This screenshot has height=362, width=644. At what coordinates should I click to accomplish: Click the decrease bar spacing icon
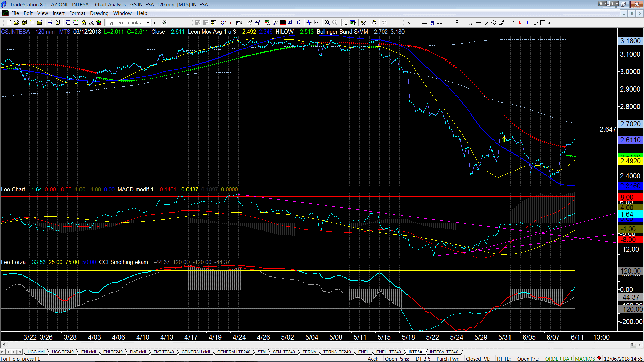(x=309, y=23)
